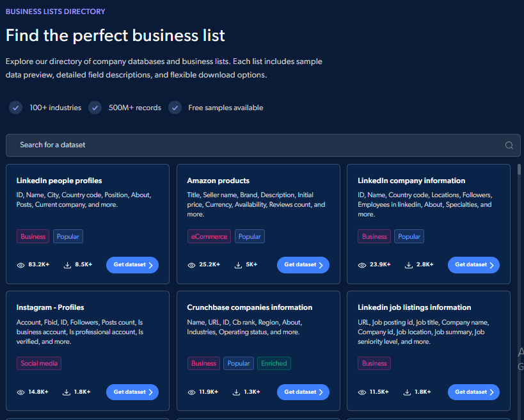This screenshot has width=524, height=420.
Task: Click the search magnifier icon
Action: 509,145
